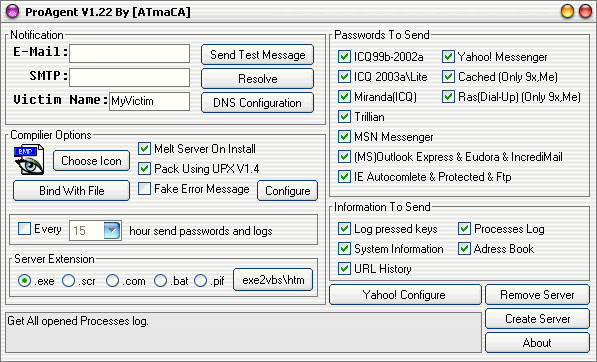Click the Choose Icon button
This screenshot has width=597, height=362.
click(x=91, y=161)
